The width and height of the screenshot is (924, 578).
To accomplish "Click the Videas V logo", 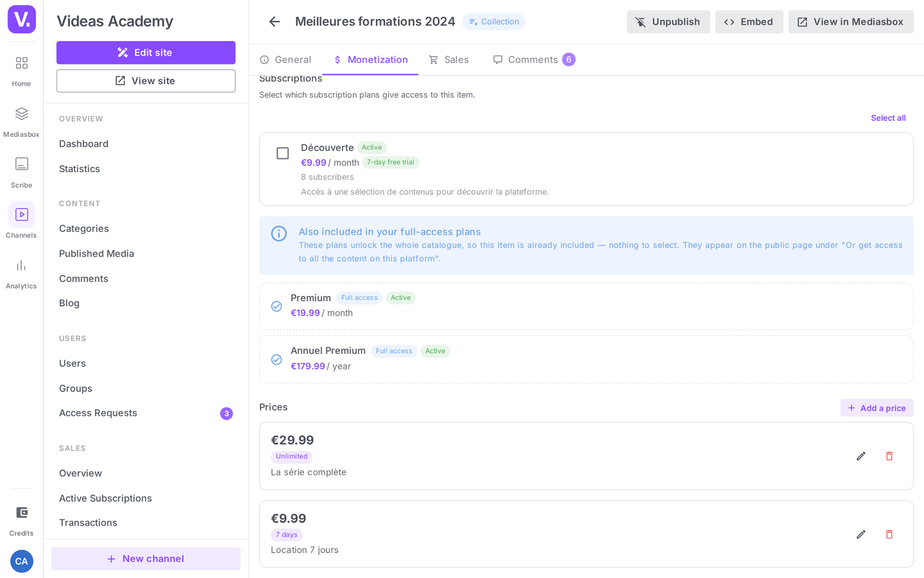I will pos(21,19).
